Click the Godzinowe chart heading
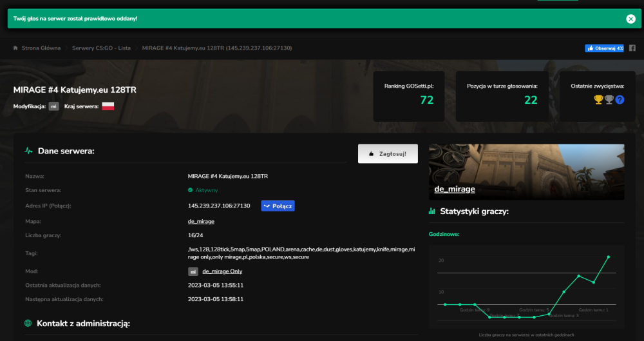Screen dimensions: 644x341 click(x=444, y=234)
